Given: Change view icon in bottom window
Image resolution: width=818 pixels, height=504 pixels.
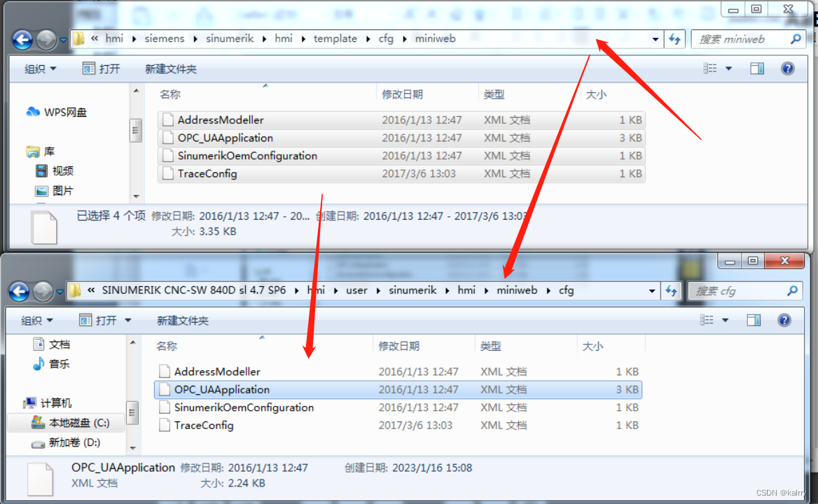Looking at the screenshot, I should pyautogui.click(x=707, y=320).
